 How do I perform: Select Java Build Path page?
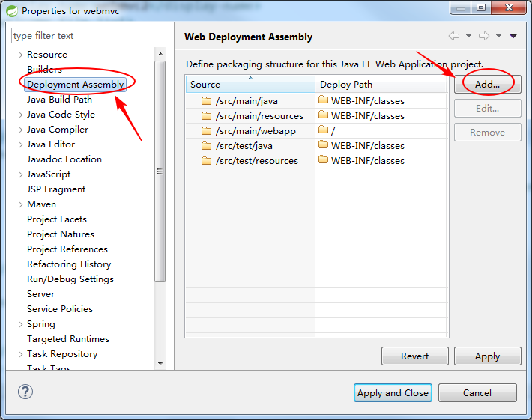pos(59,100)
